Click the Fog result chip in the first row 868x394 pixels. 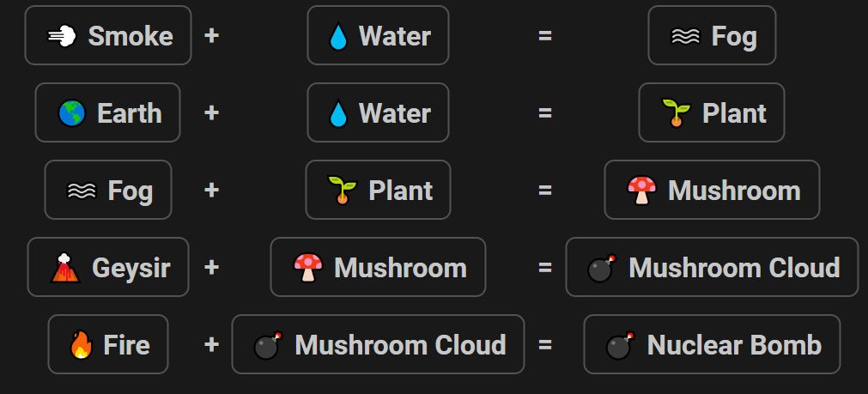pyautogui.click(x=712, y=35)
